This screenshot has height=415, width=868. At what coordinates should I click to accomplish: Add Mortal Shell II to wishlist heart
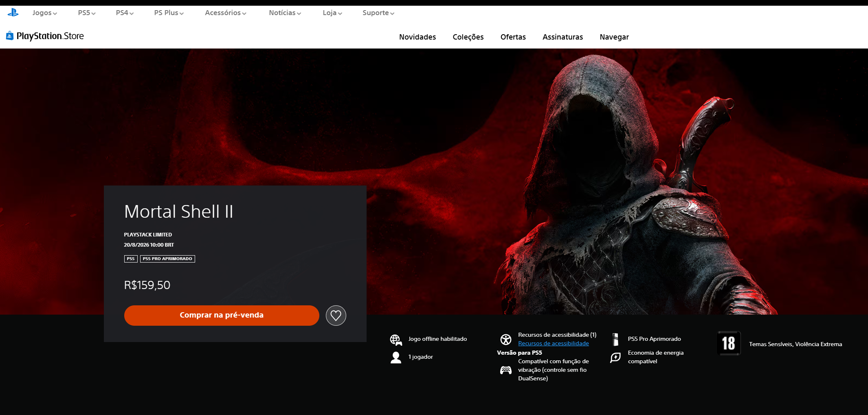click(x=336, y=316)
